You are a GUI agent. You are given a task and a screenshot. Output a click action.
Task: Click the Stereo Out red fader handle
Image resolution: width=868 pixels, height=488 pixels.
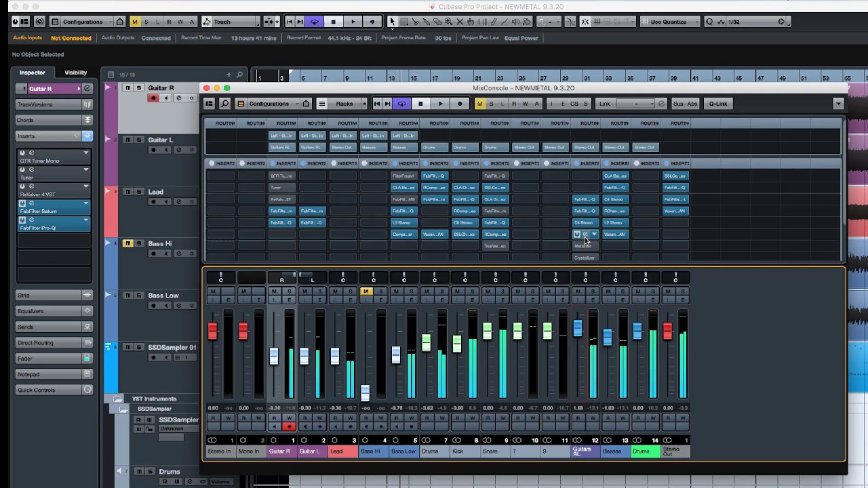point(668,331)
